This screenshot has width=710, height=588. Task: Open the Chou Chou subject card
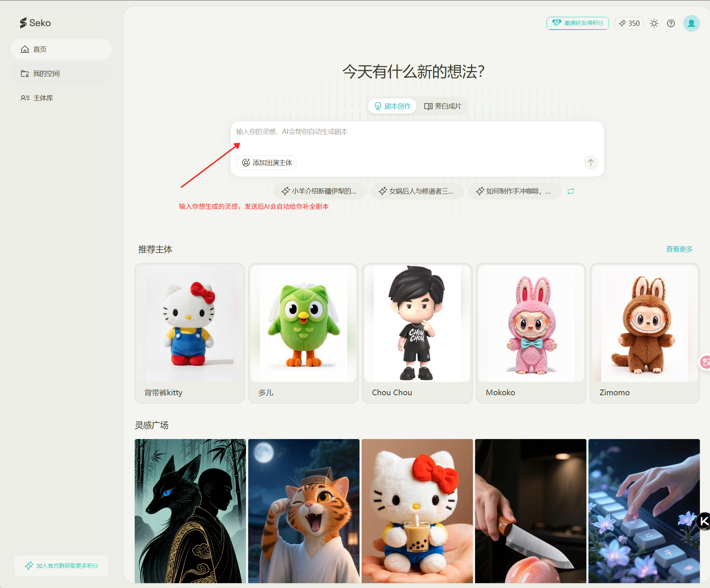(417, 333)
